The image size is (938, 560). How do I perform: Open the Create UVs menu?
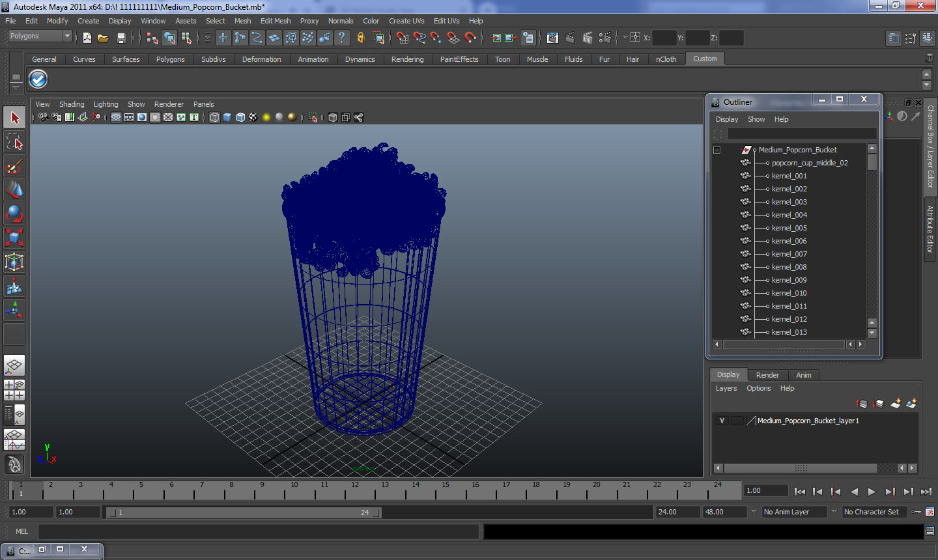(x=406, y=21)
